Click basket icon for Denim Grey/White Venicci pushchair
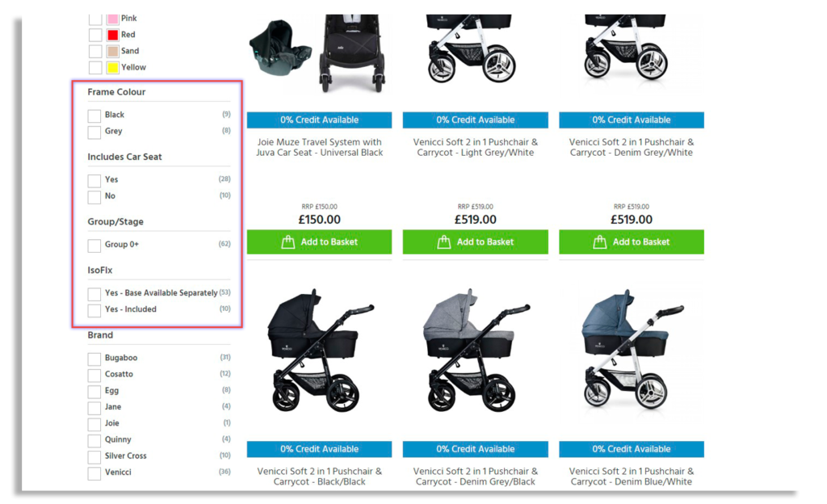Screen dimensions: 827x504 pyautogui.click(x=600, y=242)
